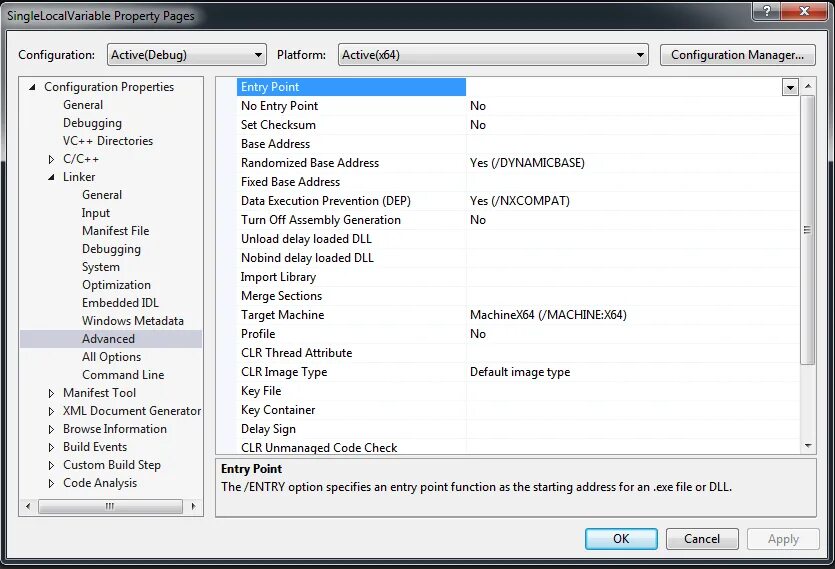Select the Embedded IDL page
The width and height of the screenshot is (835, 569).
120,303
